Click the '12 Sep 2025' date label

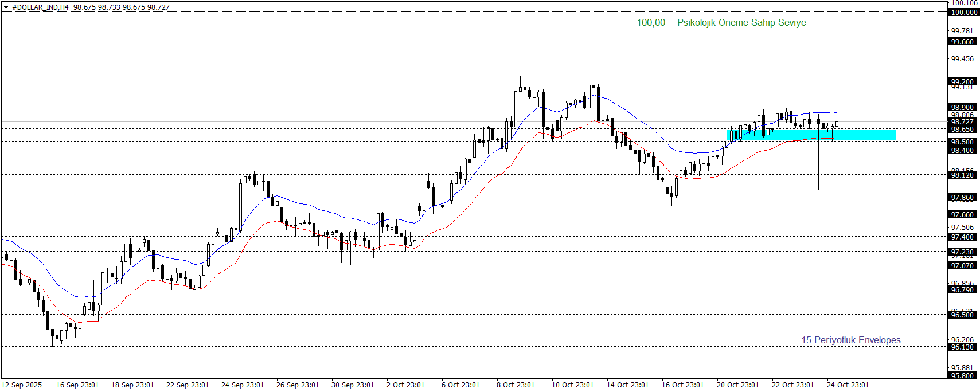[22, 385]
